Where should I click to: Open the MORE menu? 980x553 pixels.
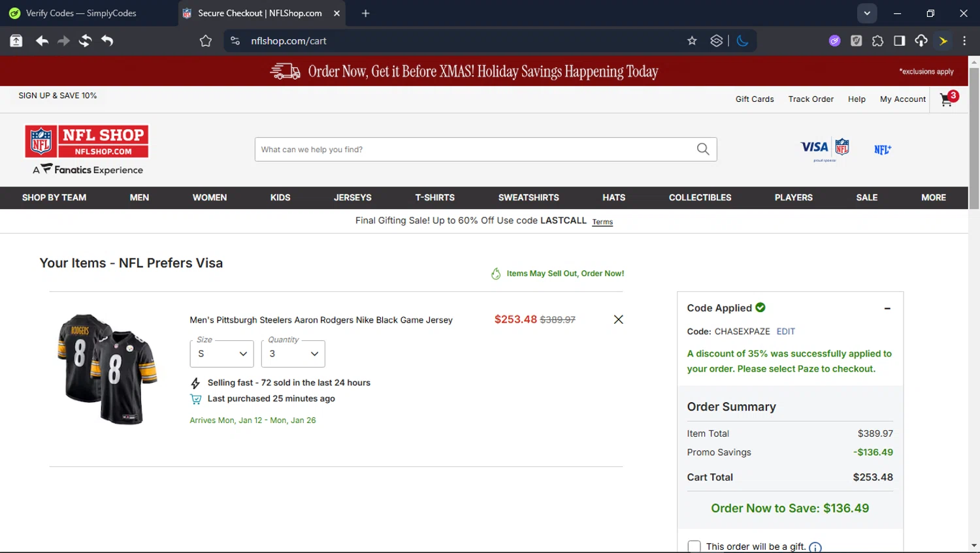tap(934, 197)
